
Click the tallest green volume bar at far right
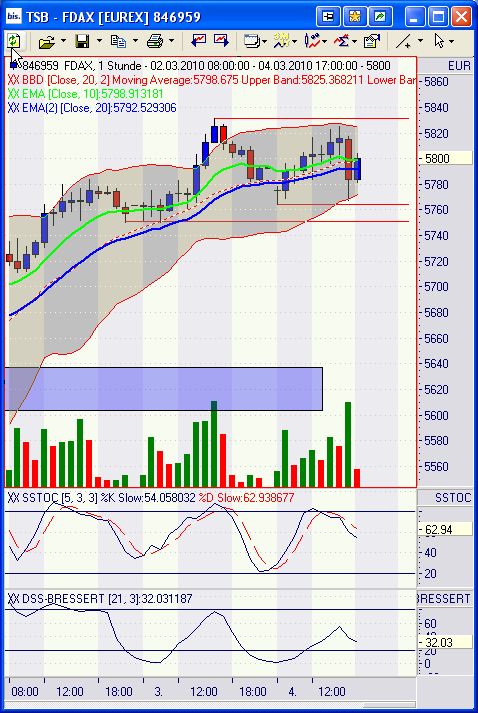[x=348, y=444]
